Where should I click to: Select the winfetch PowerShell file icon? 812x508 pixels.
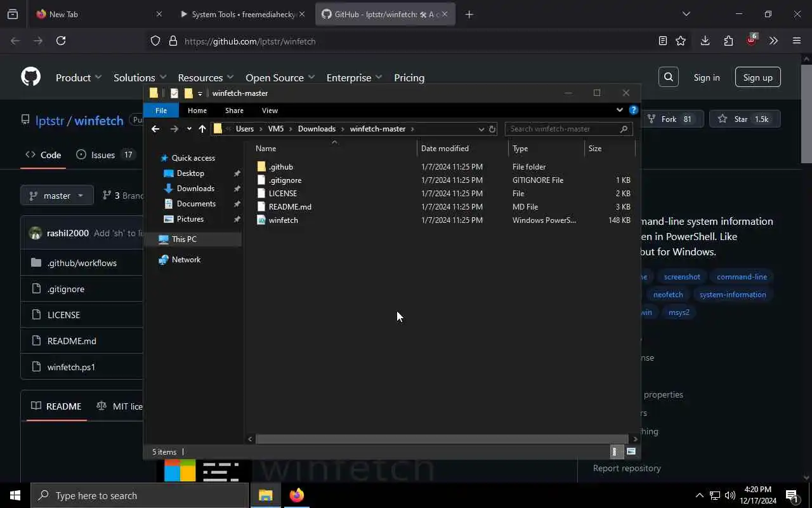[x=261, y=220]
